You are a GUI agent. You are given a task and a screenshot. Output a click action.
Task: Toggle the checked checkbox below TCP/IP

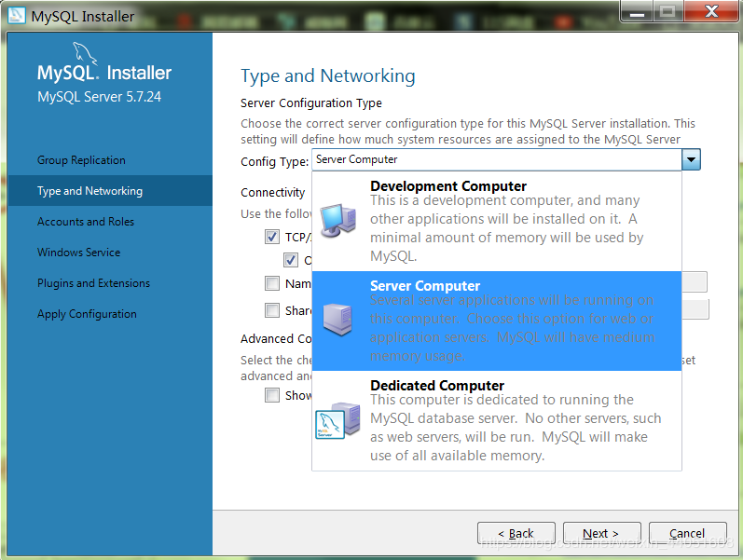click(291, 260)
